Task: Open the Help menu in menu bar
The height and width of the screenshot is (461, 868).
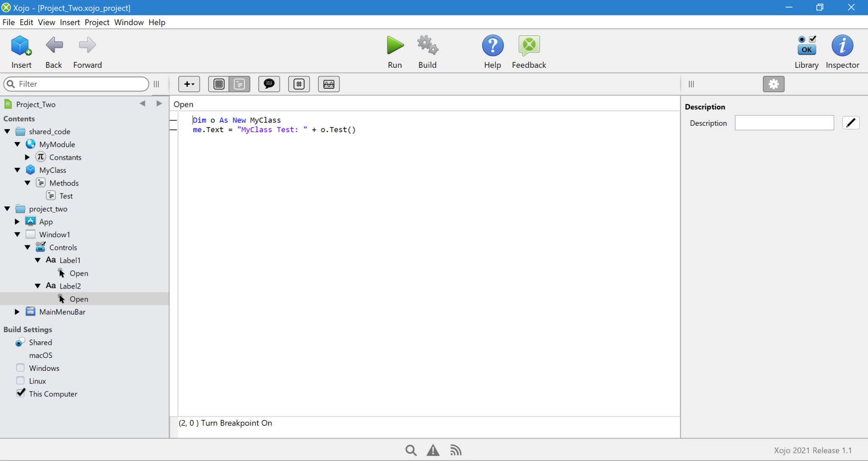Action: [x=157, y=22]
